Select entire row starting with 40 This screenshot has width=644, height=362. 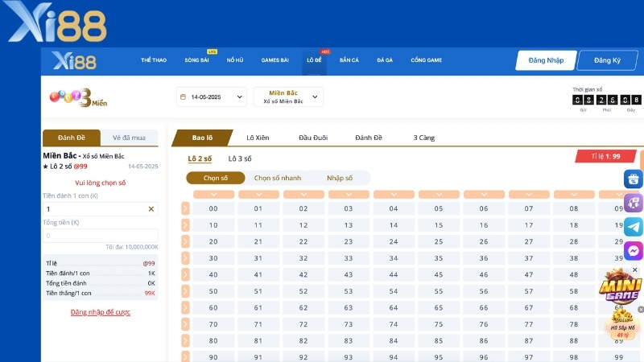click(185, 274)
